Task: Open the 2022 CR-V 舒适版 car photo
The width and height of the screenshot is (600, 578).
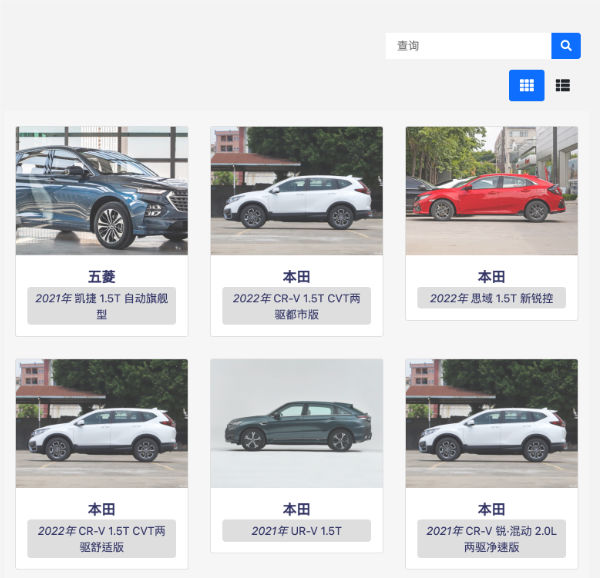Action: click(x=102, y=423)
